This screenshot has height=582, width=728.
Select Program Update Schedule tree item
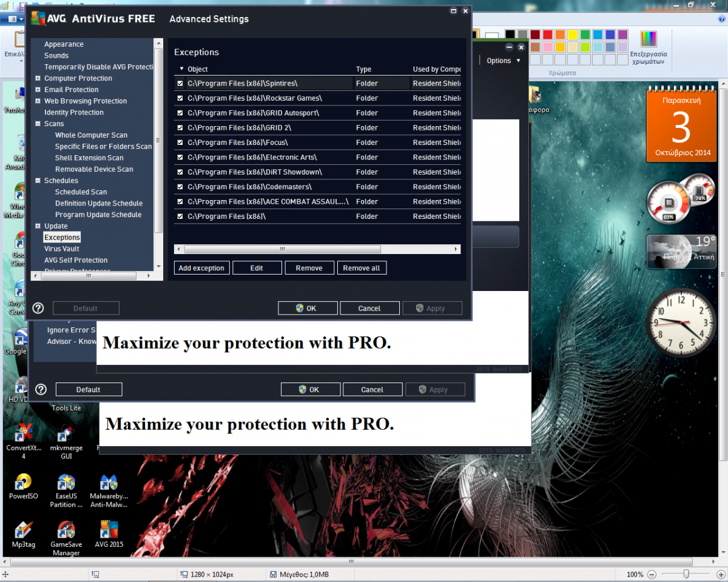coord(98,215)
